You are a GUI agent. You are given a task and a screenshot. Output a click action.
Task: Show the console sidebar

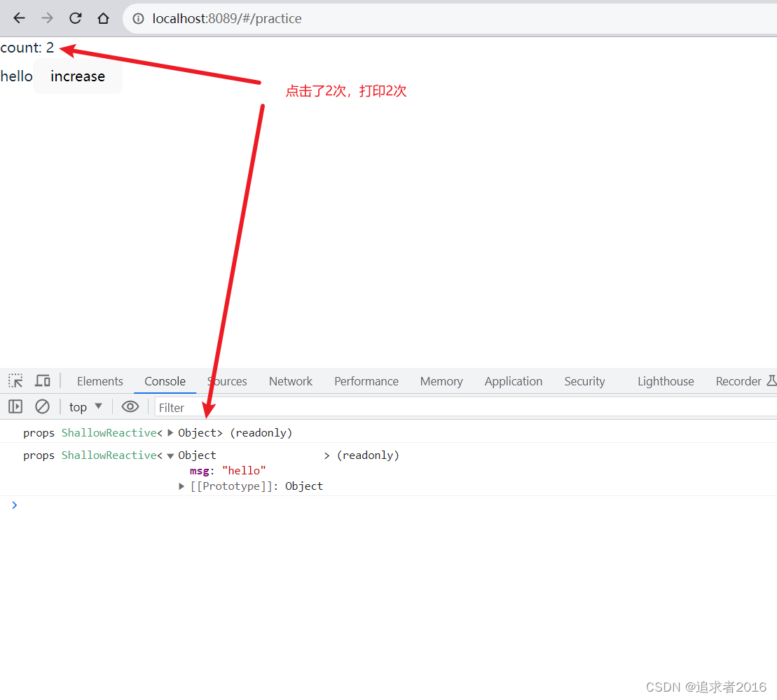point(15,407)
